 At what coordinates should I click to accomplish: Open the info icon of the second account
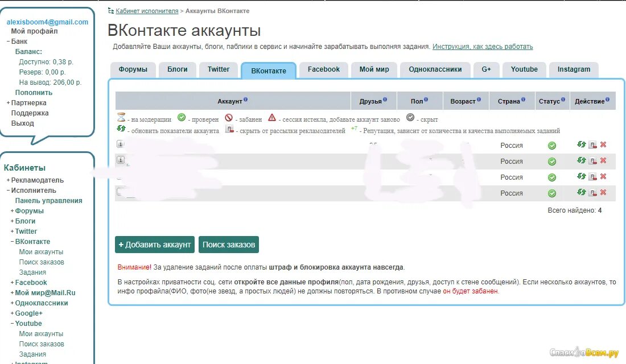click(x=121, y=160)
